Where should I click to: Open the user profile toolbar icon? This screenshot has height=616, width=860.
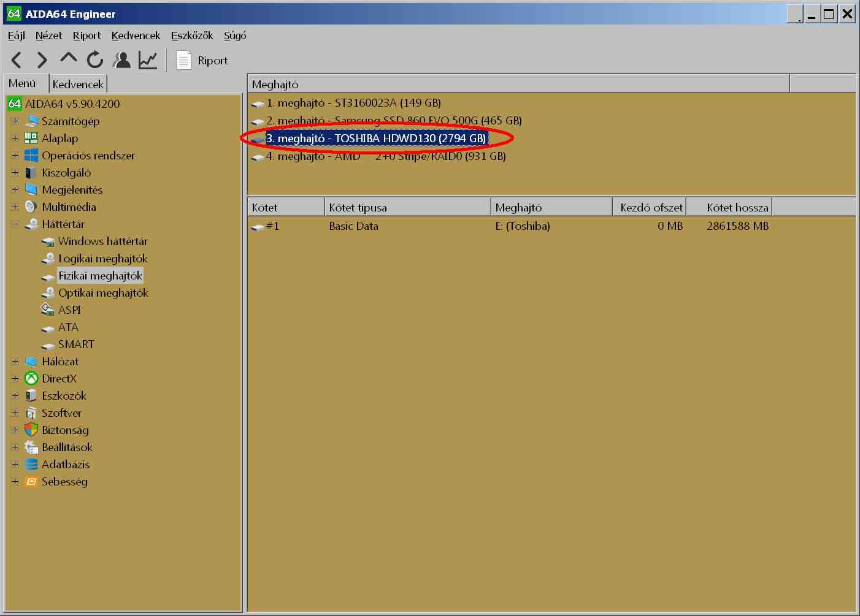pos(122,60)
